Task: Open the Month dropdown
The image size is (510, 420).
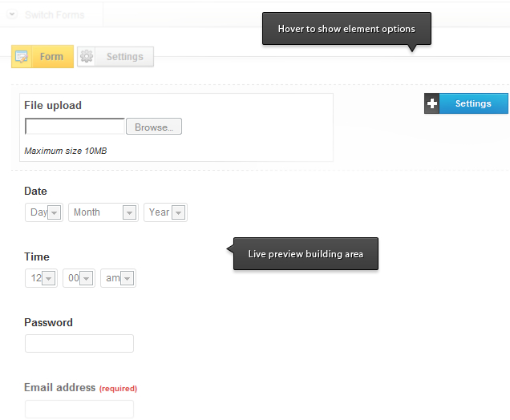Action: (103, 212)
